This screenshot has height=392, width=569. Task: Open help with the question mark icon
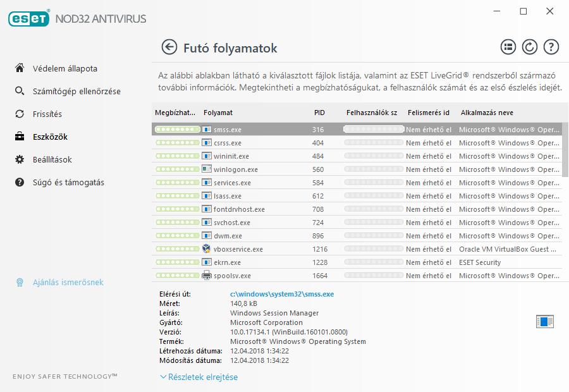[551, 47]
